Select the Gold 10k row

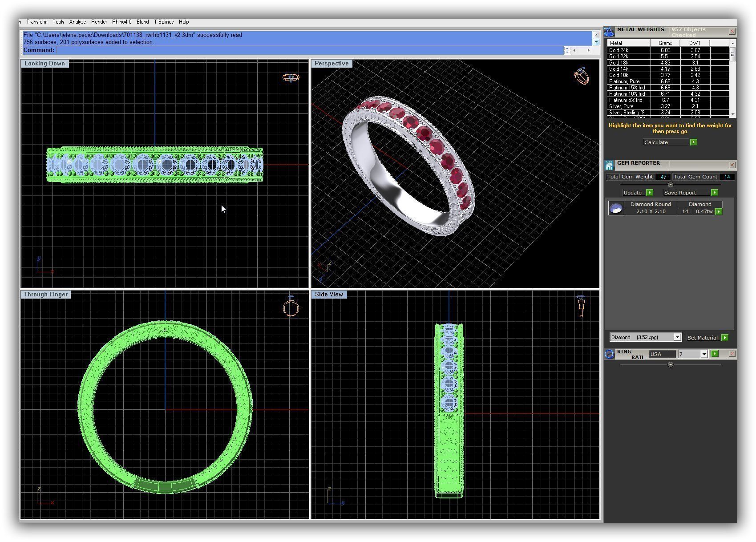pyautogui.click(x=668, y=75)
